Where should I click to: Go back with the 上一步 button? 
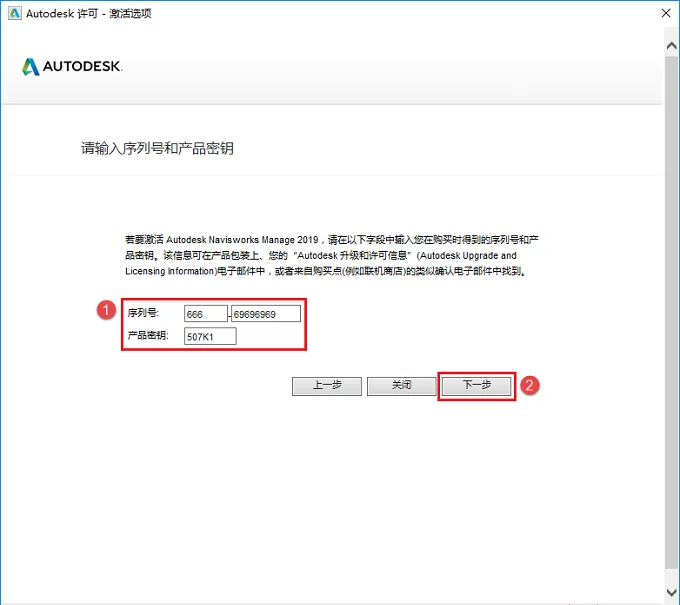pyautogui.click(x=327, y=386)
